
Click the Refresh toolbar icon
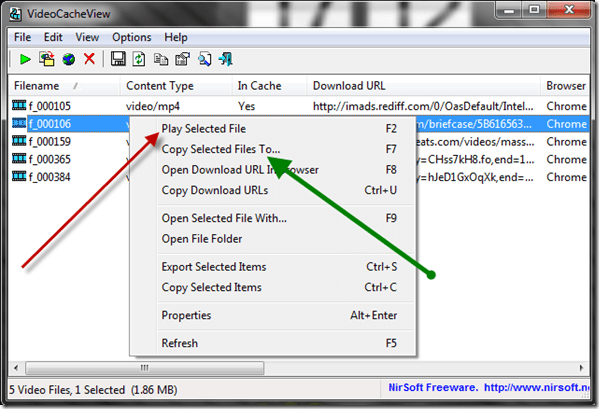point(139,59)
